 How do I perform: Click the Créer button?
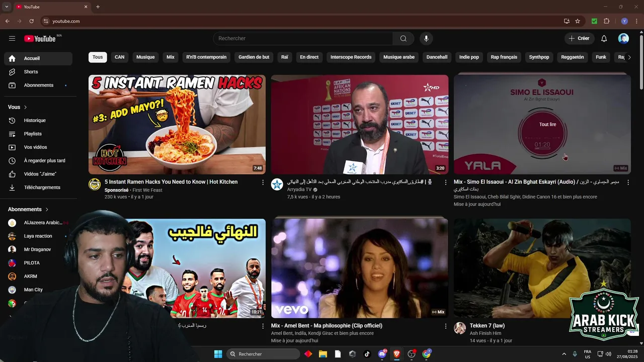click(579, 39)
